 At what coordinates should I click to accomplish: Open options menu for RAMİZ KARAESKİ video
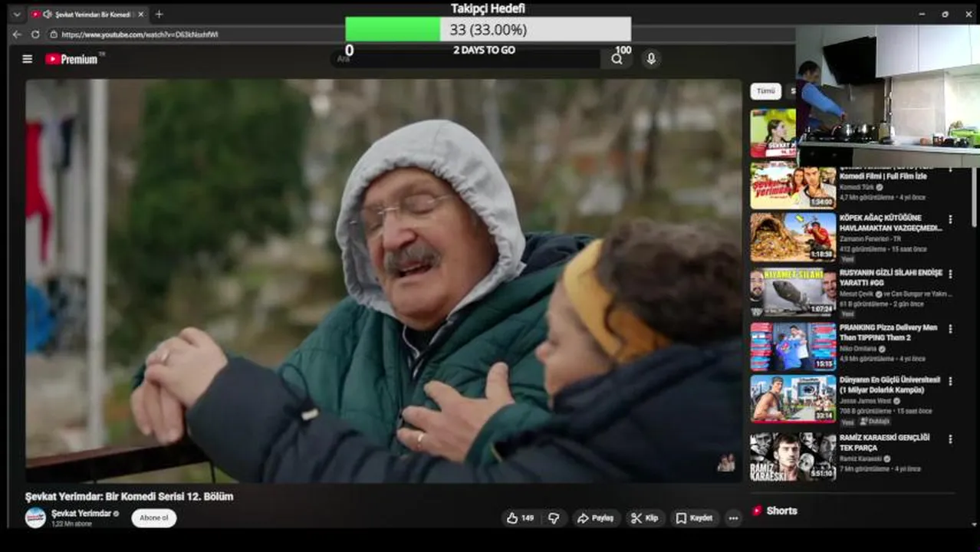(950, 439)
